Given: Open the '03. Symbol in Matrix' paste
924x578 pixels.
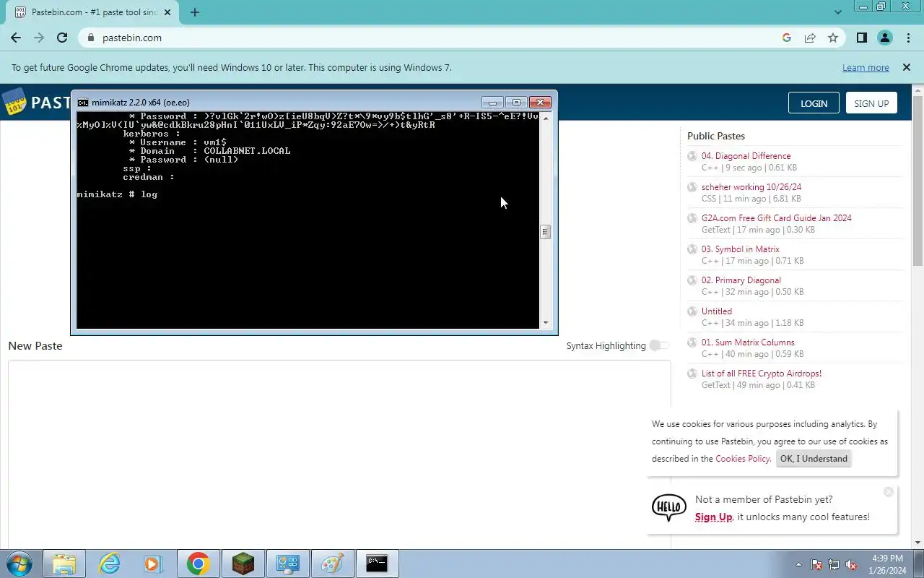Looking at the screenshot, I should 741,249.
